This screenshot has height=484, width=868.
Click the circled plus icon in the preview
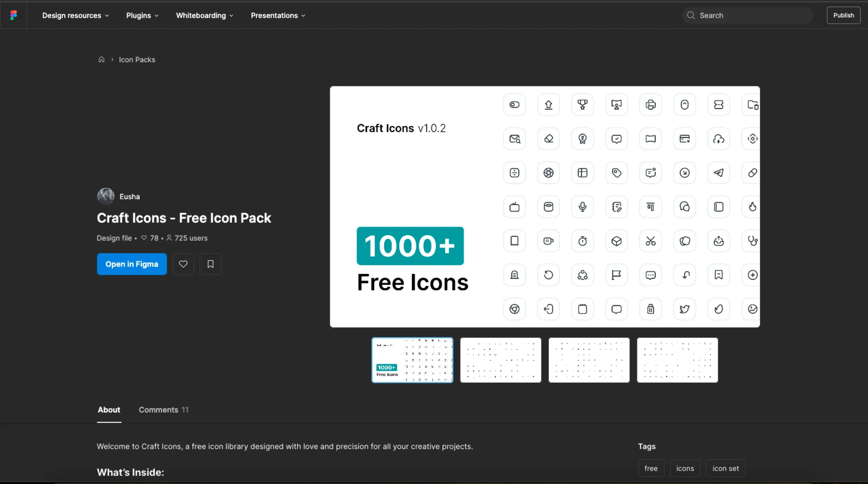(752, 275)
